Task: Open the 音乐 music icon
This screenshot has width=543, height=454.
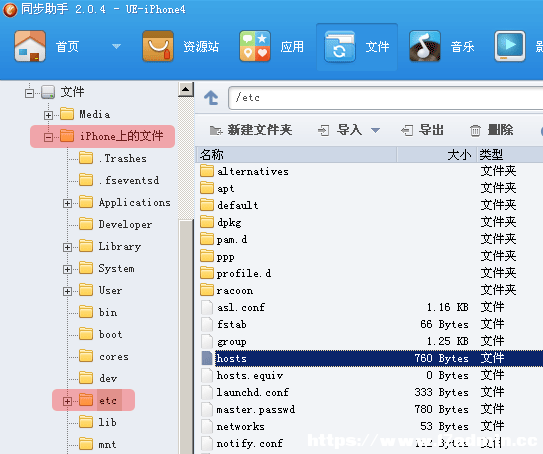Action: pyautogui.click(x=425, y=46)
